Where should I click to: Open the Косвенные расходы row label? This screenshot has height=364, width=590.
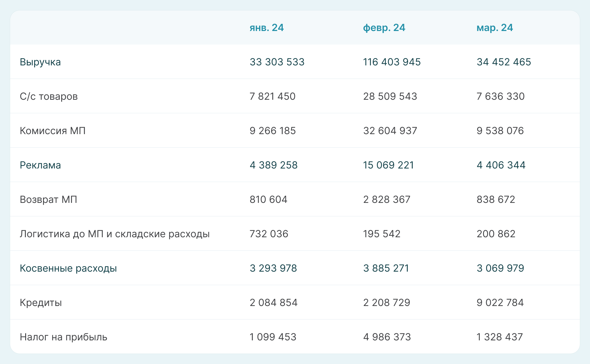(68, 268)
